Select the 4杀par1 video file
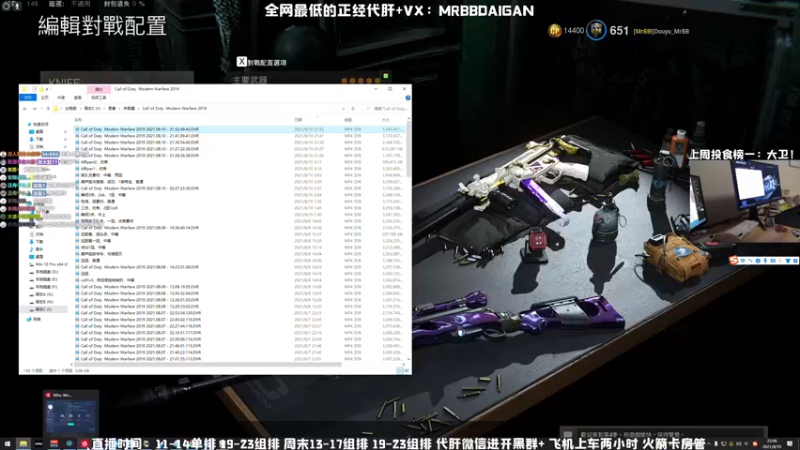This screenshot has height=450, width=800. point(93,169)
